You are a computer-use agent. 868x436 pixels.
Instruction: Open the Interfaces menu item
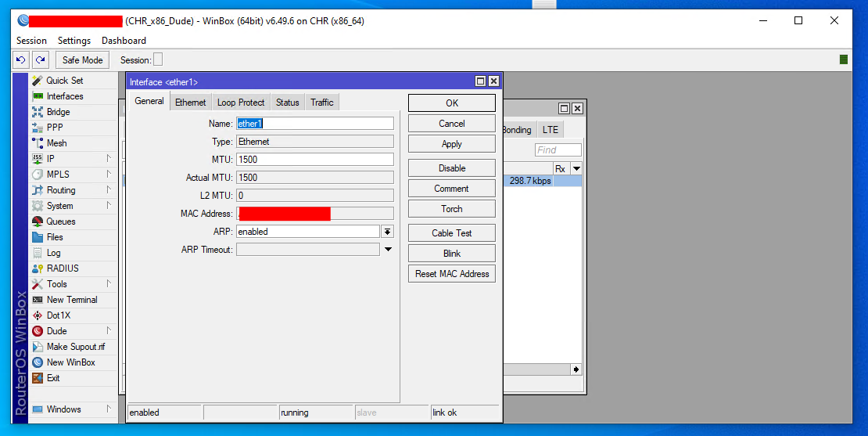[73, 95]
